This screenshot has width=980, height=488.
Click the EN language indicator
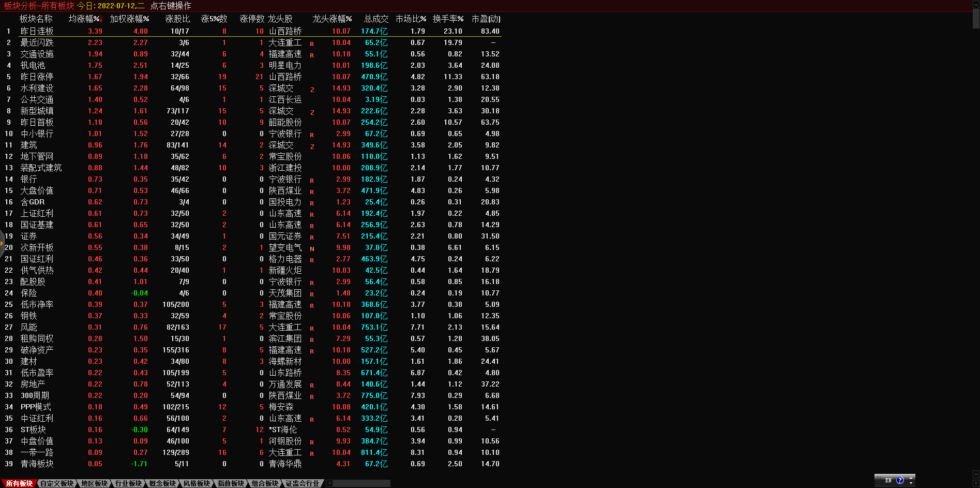888,480
